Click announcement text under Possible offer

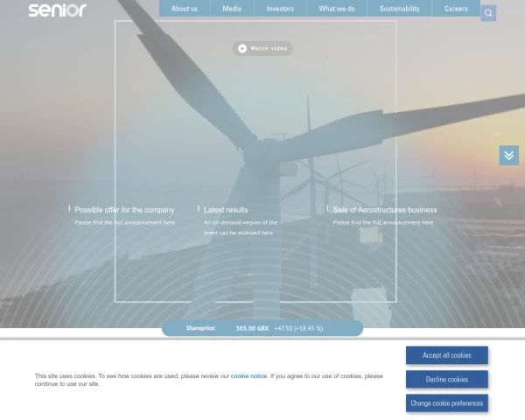[x=125, y=222]
